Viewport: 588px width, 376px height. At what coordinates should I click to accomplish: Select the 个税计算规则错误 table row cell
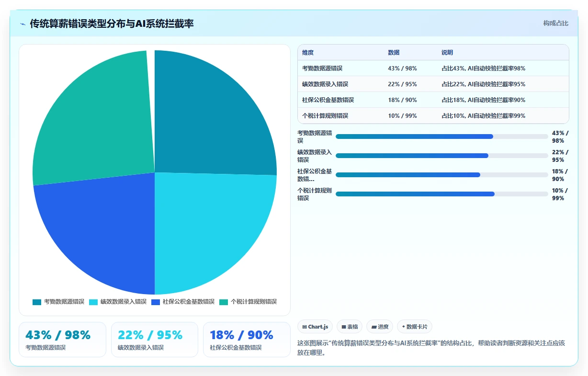coord(325,116)
